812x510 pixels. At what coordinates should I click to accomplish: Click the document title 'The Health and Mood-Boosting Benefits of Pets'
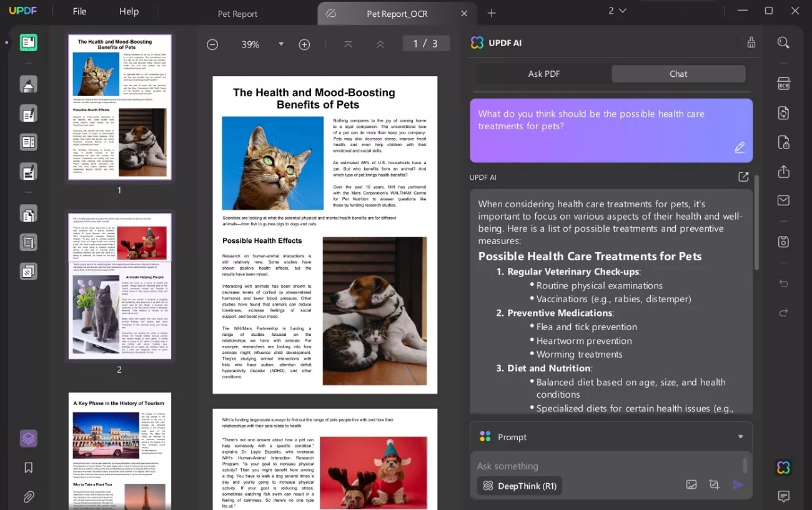point(314,99)
